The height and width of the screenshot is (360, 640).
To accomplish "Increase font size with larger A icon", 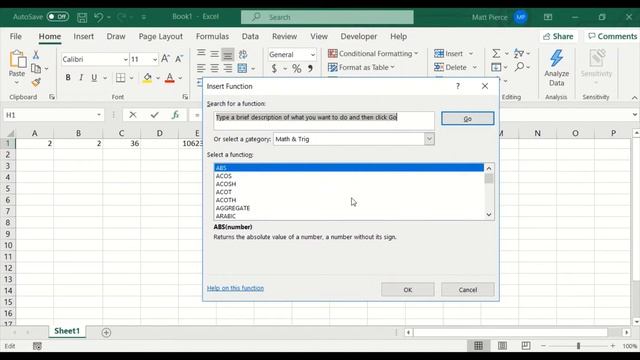I will click(x=165, y=59).
